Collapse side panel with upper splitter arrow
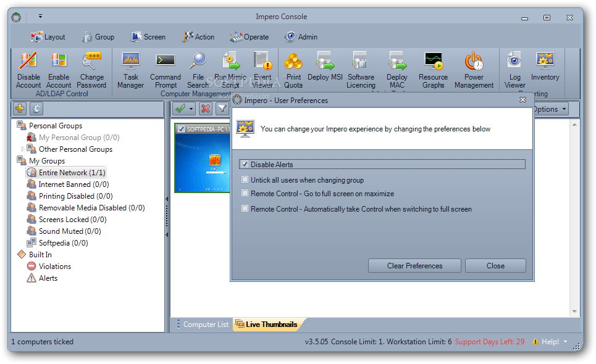The height and width of the screenshot is (364, 596). tap(167, 199)
